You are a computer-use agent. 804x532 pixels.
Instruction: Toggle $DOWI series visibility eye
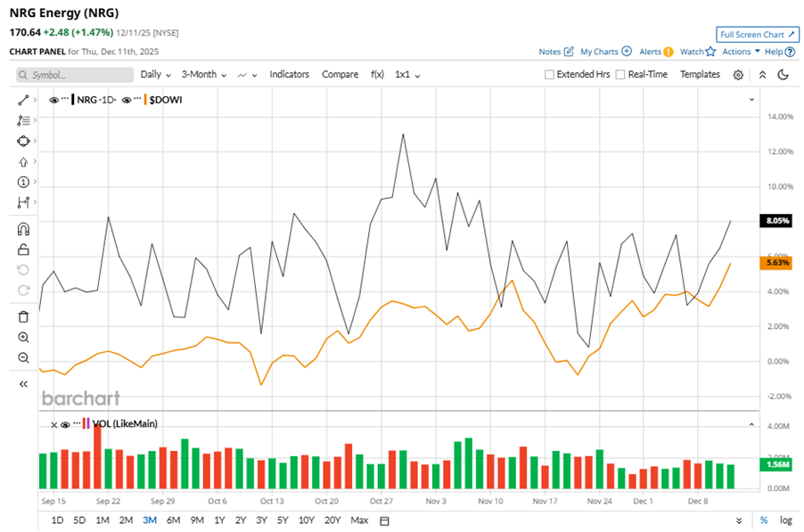(127, 100)
